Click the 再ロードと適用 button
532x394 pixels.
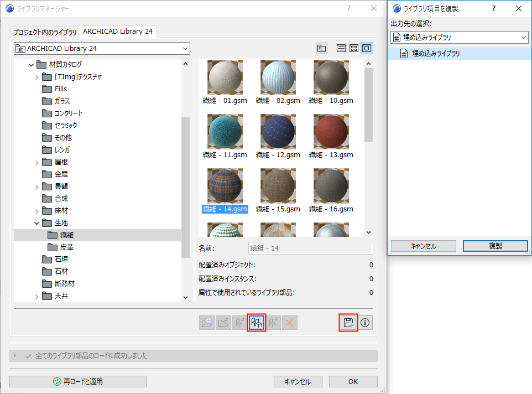(x=77, y=381)
